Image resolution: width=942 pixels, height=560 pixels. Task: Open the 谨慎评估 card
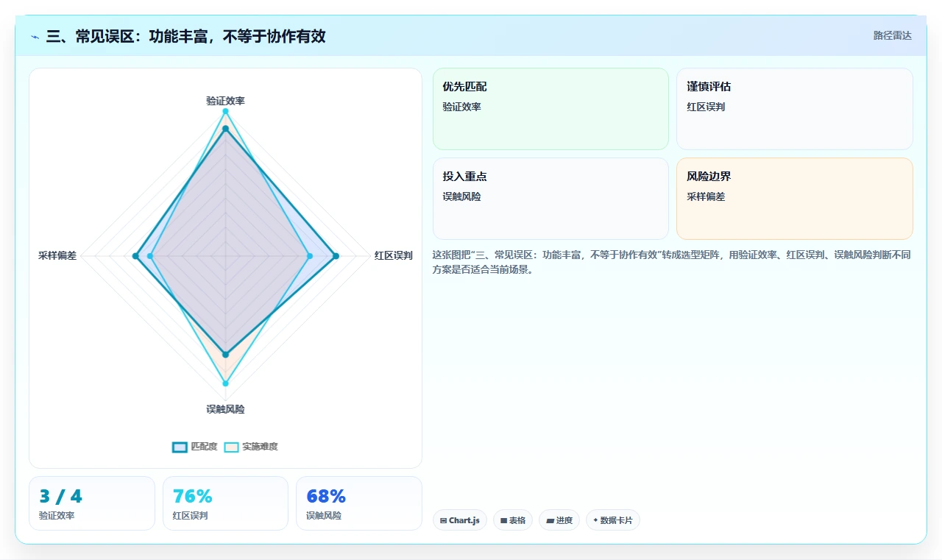795,109
